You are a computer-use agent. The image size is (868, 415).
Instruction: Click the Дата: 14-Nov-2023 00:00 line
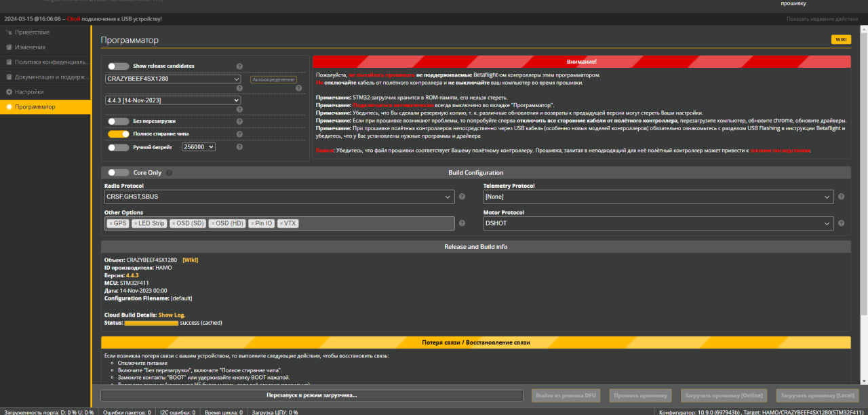point(136,291)
